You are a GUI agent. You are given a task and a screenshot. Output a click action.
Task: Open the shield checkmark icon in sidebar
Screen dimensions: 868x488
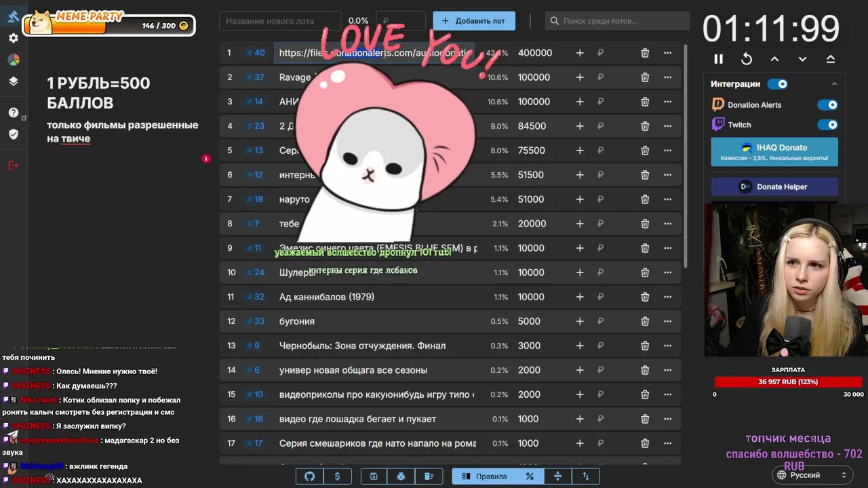[x=13, y=134]
